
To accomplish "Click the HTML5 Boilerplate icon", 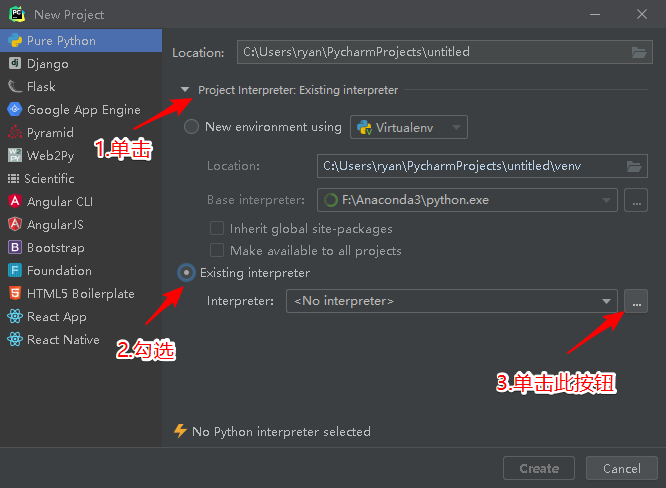I will 15,294.
